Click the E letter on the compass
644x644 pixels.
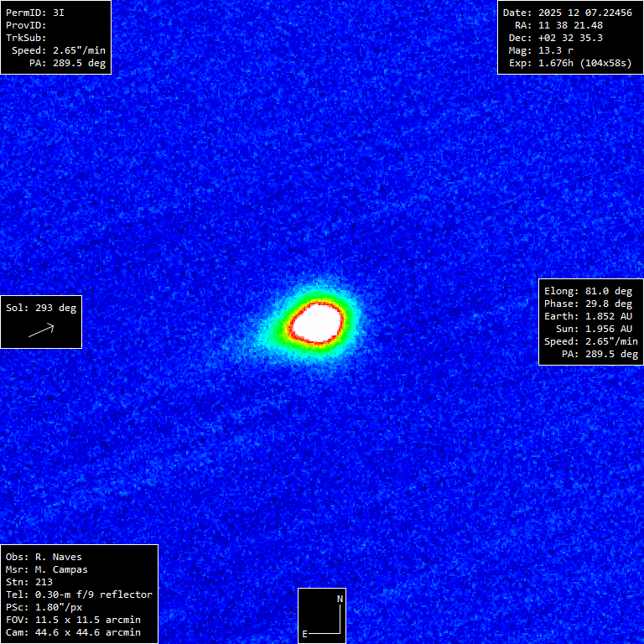tap(305, 633)
